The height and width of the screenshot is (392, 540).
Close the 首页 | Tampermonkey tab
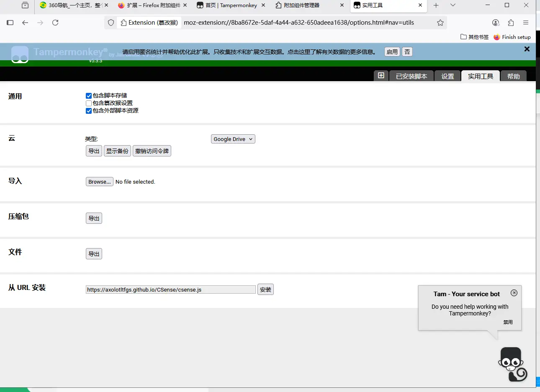click(263, 5)
